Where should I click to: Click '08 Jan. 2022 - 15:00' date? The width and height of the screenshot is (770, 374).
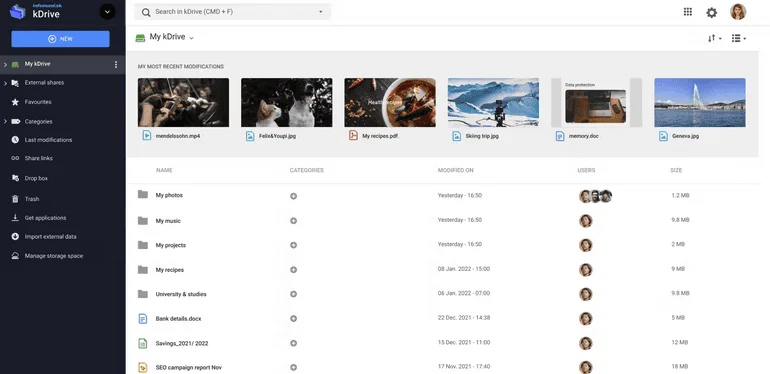[x=464, y=269]
